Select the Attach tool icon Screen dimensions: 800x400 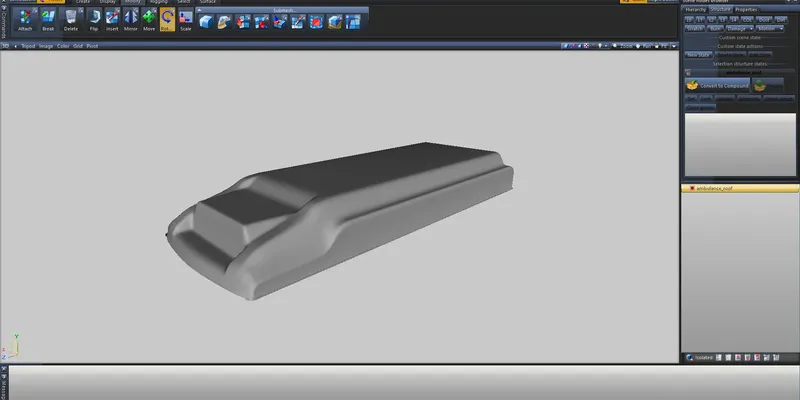pos(25,20)
